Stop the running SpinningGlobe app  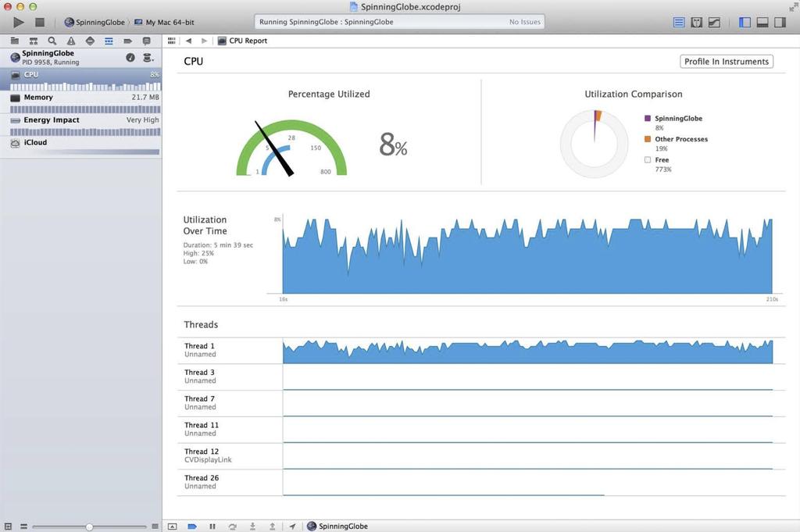(x=40, y=22)
